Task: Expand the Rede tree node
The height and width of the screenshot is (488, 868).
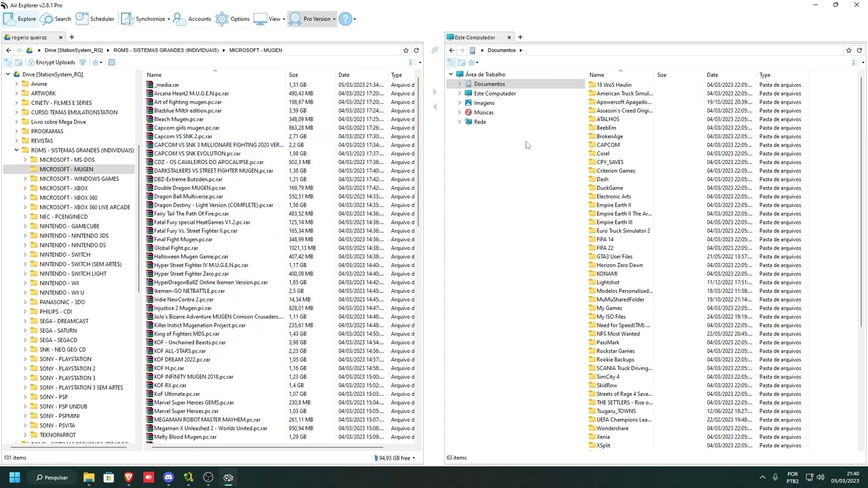Action: pyautogui.click(x=460, y=122)
